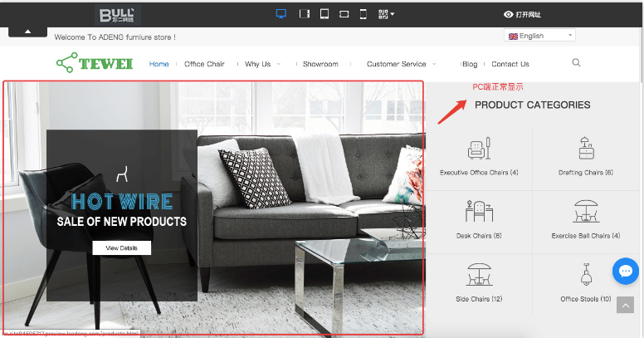Image resolution: width=644 pixels, height=338 pixels.
Task: Collapse the top preview toolbar arrow
Action: coord(27,32)
